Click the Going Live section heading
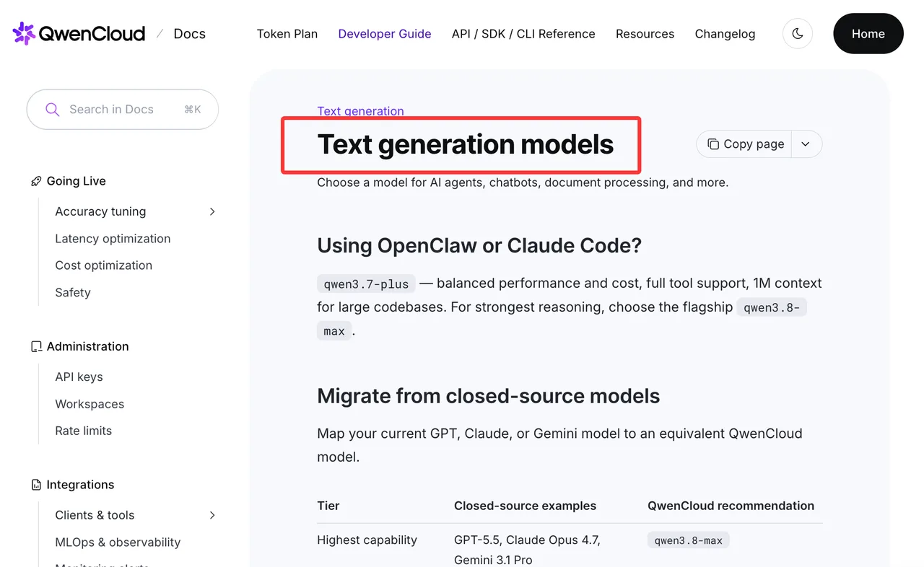 (76, 182)
